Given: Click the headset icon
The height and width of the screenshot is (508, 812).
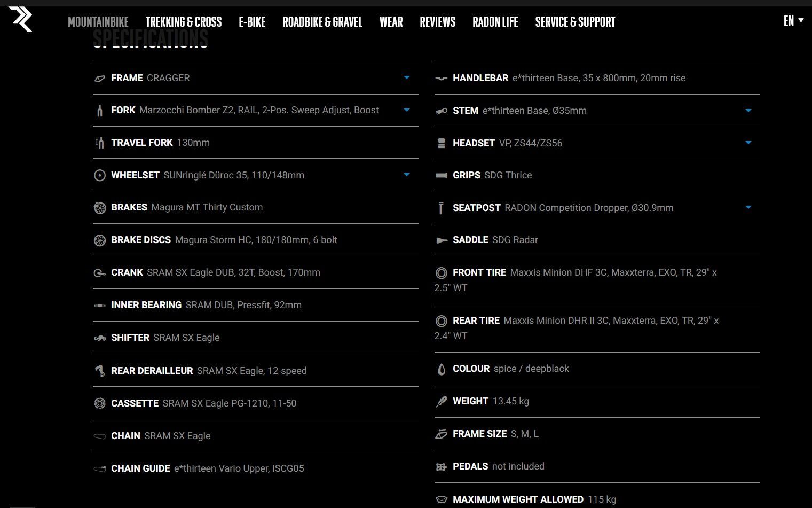Looking at the screenshot, I should 442,143.
